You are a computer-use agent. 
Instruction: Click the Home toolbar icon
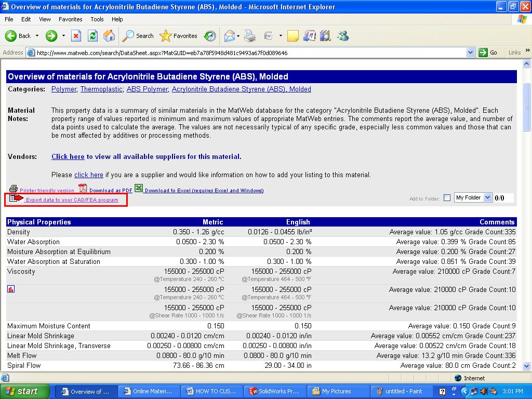tap(109, 36)
